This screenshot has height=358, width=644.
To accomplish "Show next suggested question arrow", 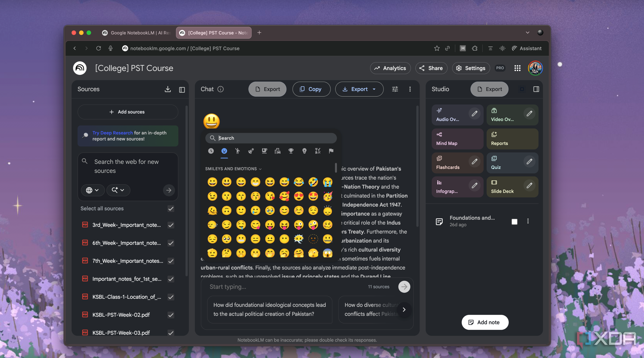I will click(x=404, y=309).
